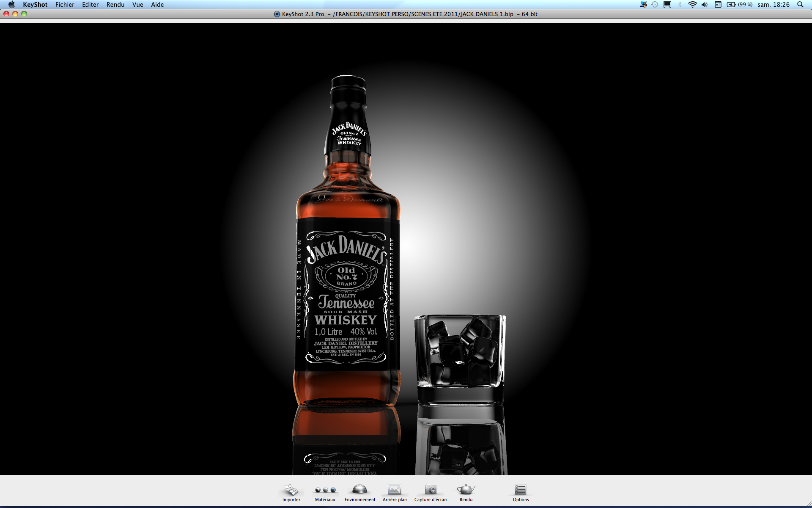
Task: Open the KeyShot application menu
Action: pyautogui.click(x=35, y=5)
